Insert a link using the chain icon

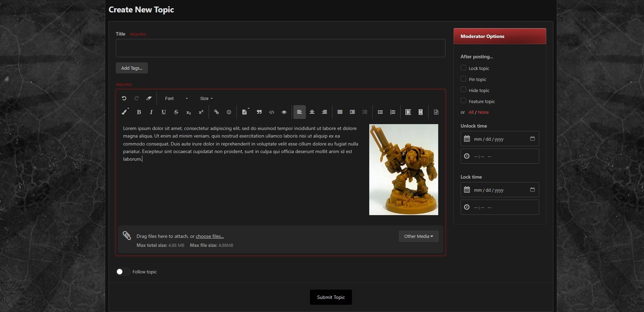pyautogui.click(x=217, y=112)
